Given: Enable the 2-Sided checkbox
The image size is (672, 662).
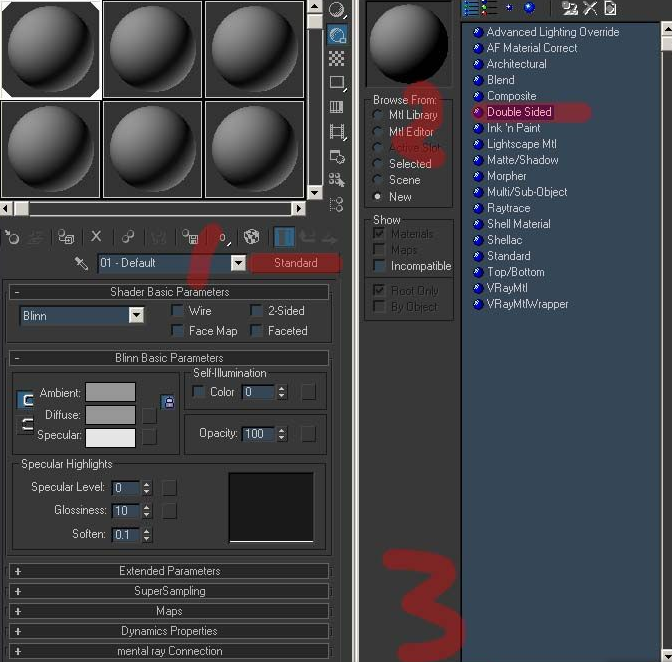Looking at the screenshot, I should (256, 310).
